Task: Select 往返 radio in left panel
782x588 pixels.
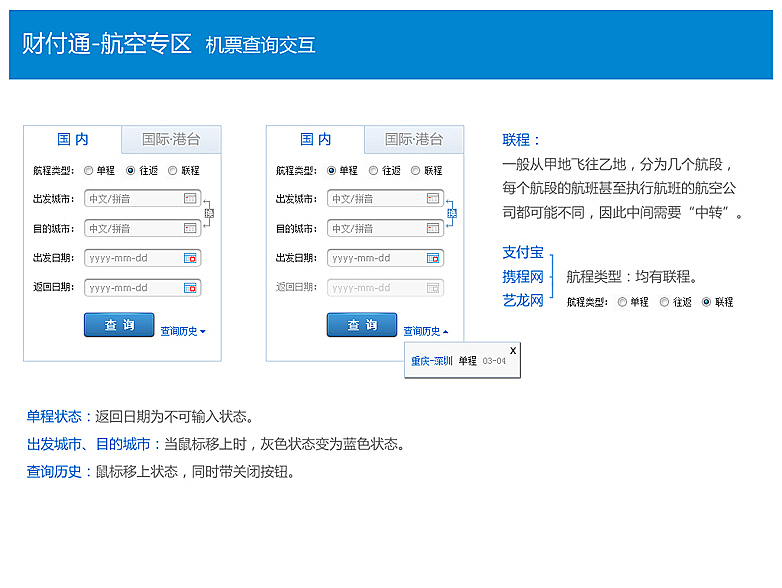Action: [131, 171]
